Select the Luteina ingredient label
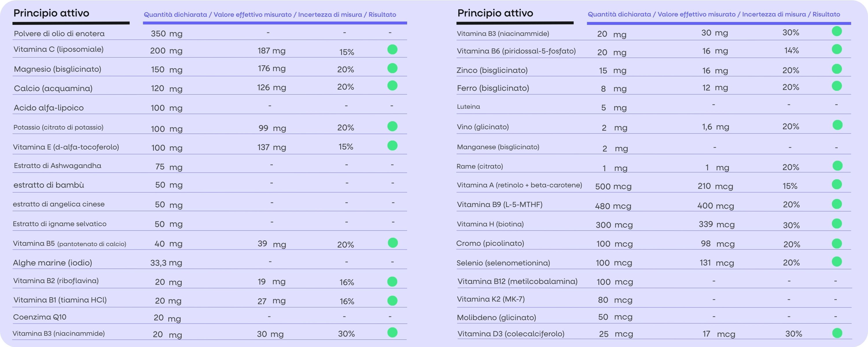The image size is (868, 347). pyautogui.click(x=468, y=107)
